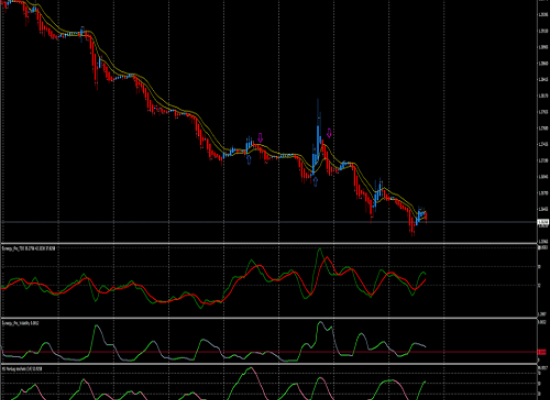Click the last red candle at chart's right edge
Viewport: 550px width, 400px height.
pyautogui.click(x=426, y=216)
